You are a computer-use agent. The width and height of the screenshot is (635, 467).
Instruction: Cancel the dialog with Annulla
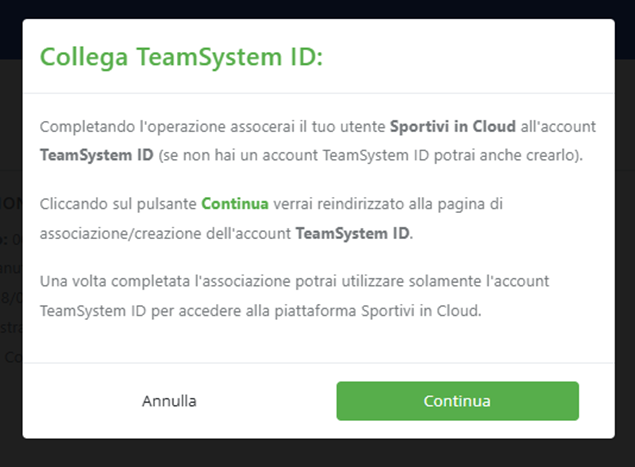tap(169, 401)
